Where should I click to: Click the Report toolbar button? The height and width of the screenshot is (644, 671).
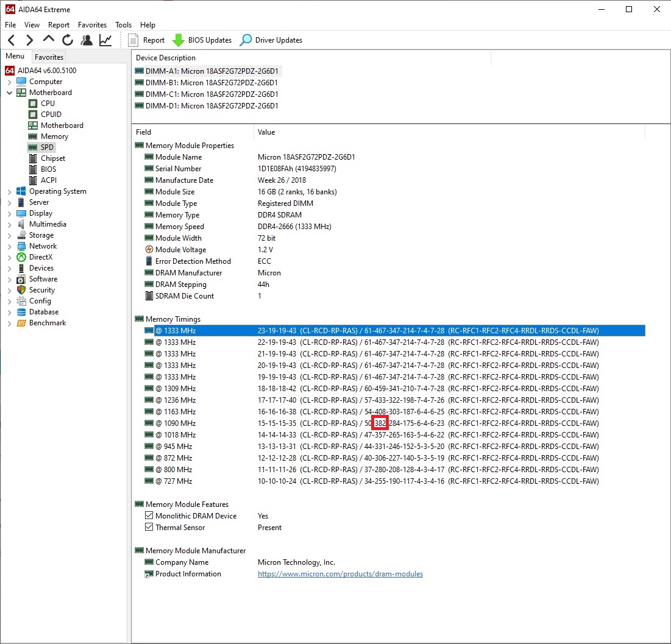tap(146, 40)
